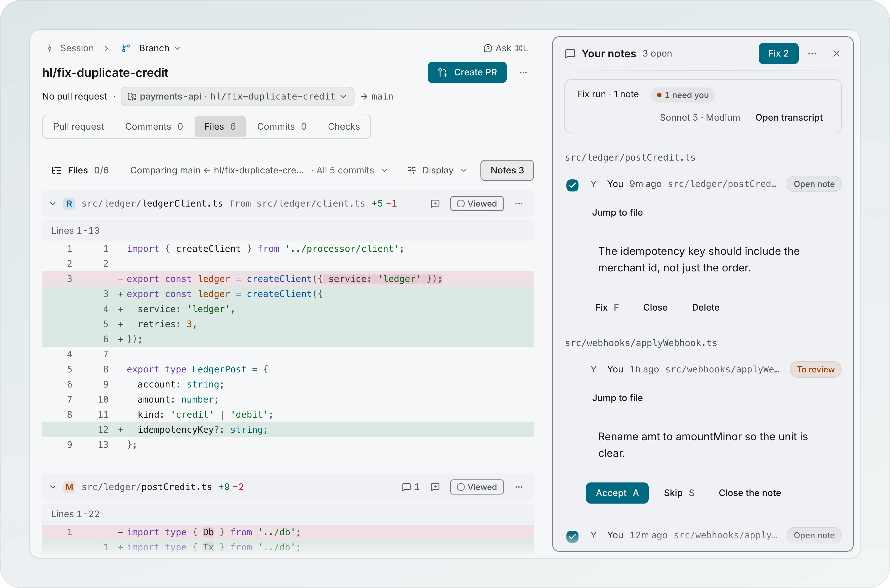This screenshot has height=588, width=890.
Task: Mark postCredit.ts as Viewed
Action: coord(477,487)
